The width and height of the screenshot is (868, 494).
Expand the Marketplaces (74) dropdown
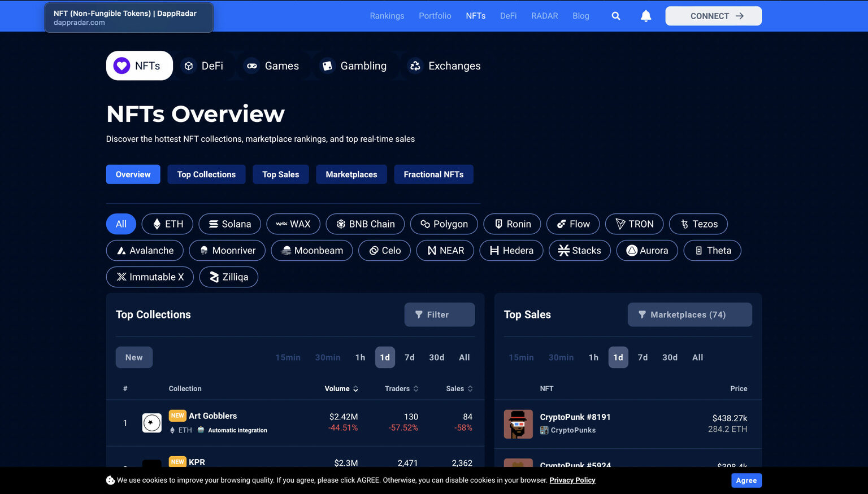pos(689,314)
